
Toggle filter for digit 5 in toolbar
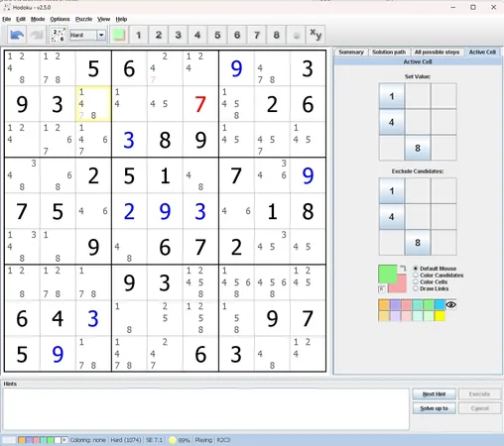(217, 35)
